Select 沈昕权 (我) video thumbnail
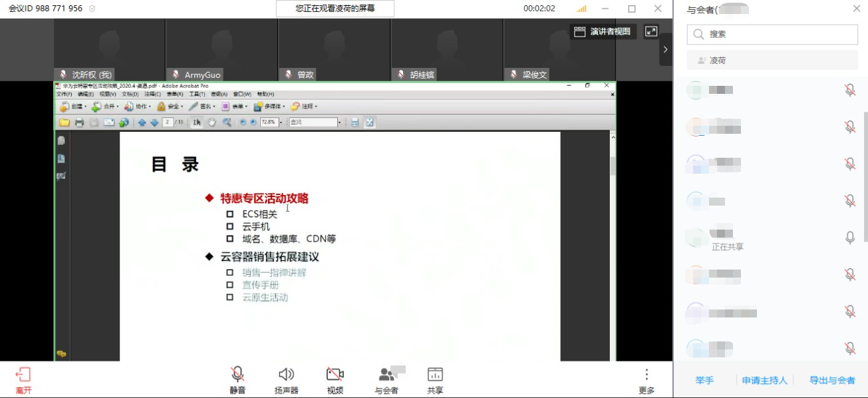 pos(109,50)
